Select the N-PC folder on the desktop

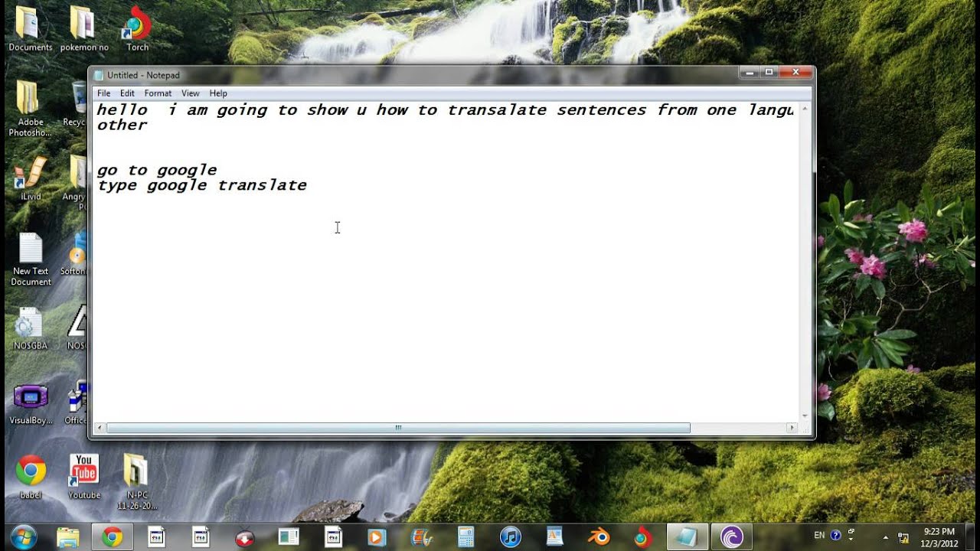(137, 481)
